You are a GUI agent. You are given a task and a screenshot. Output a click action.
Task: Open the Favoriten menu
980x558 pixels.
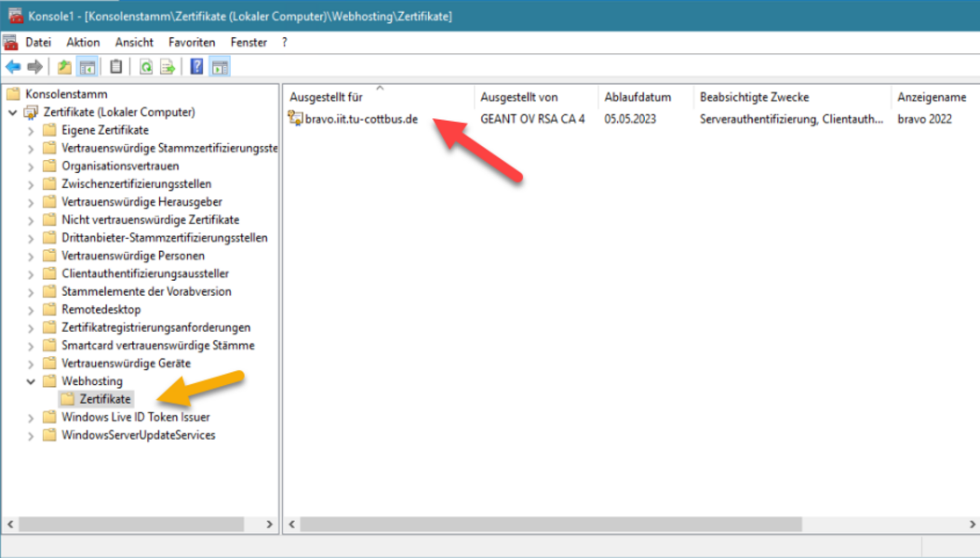tap(192, 43)
